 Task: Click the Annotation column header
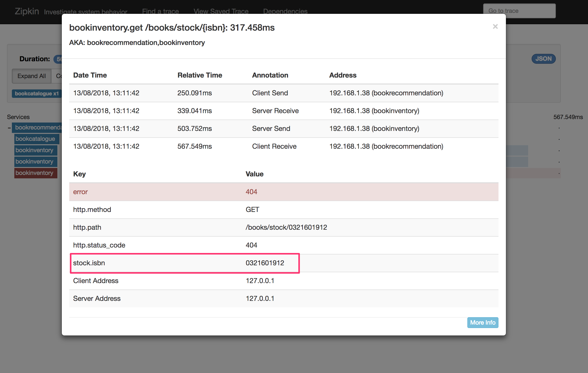click(x=270, y=75)
